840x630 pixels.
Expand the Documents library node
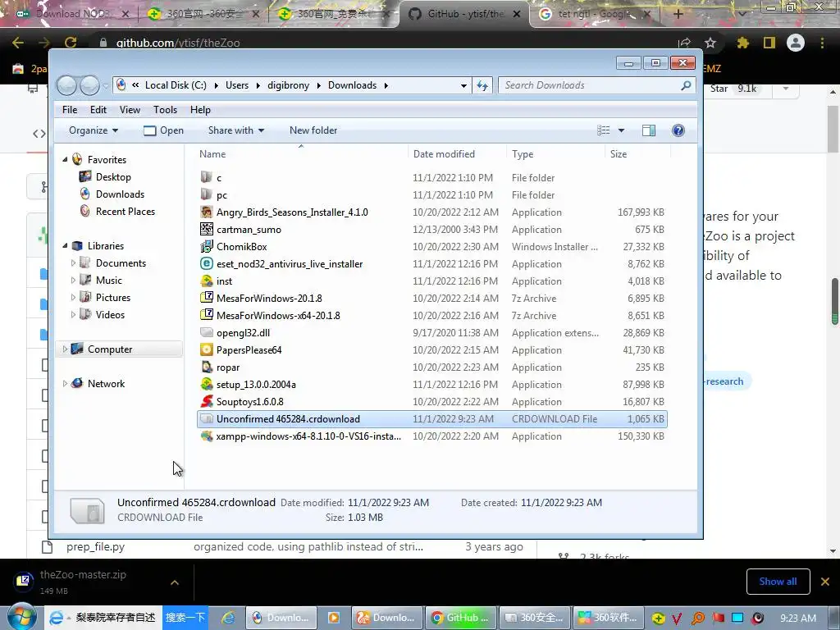(73, 263)
